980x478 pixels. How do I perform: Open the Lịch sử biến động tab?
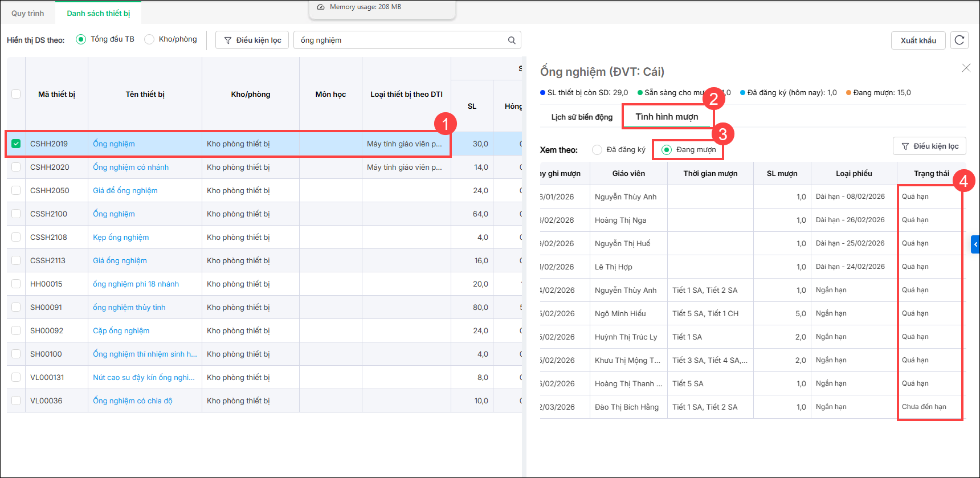(582, 117)
